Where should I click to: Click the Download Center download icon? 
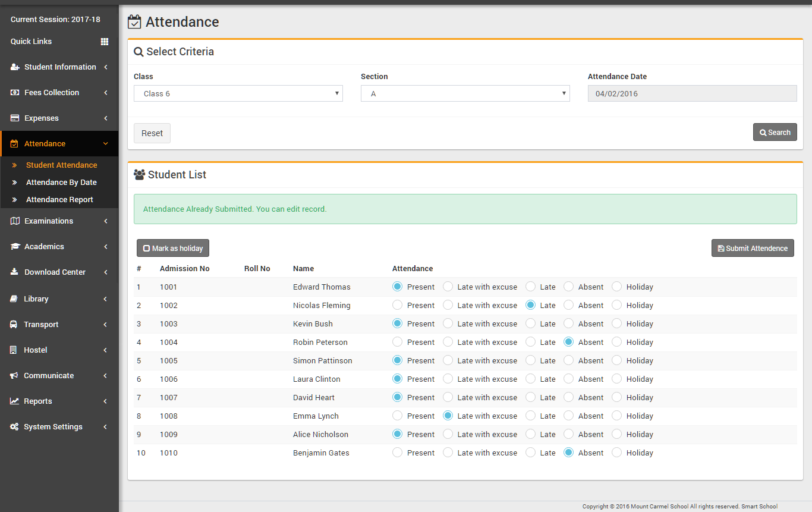pos(14,272)
